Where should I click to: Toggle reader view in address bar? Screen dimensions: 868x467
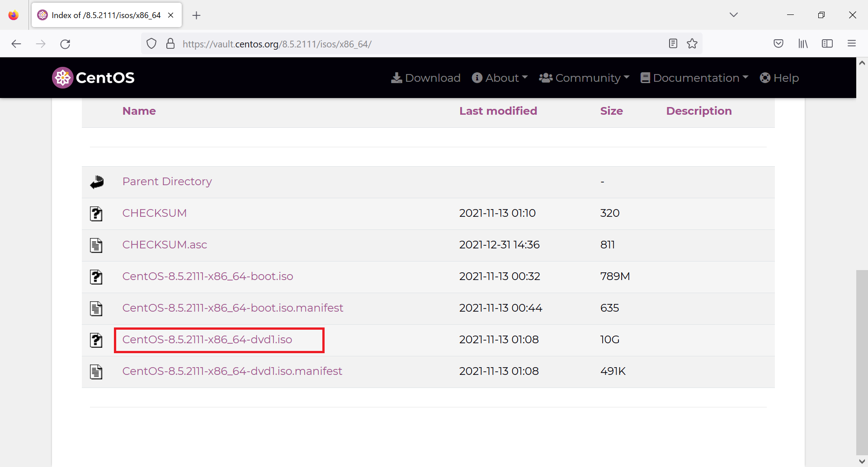click(673, 43)
